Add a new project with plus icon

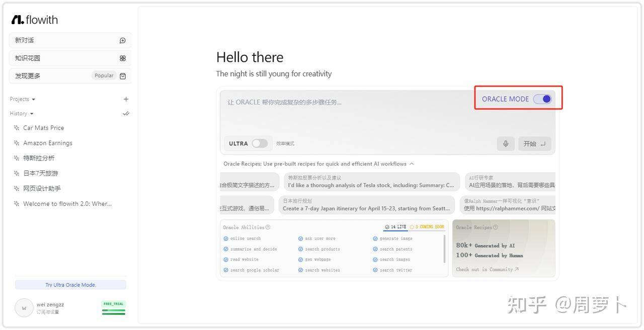coord(126,99)
